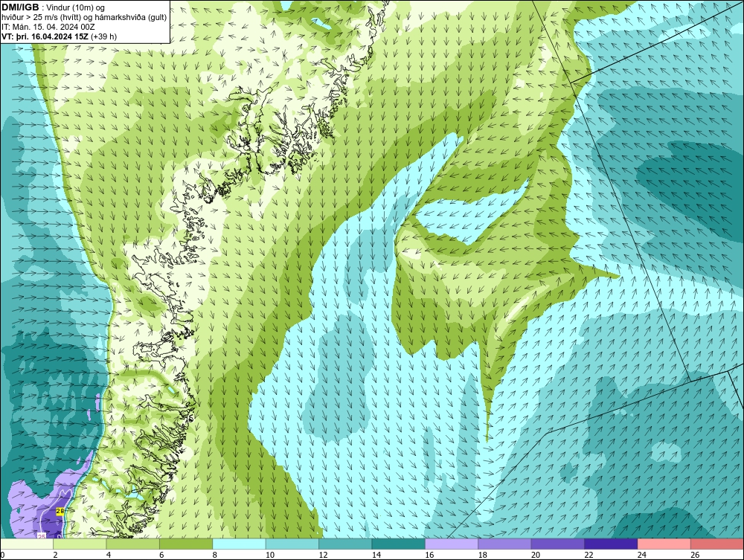
Task: Click the 12–14 m/s teal legend swatch
Action: click(345, 544)
